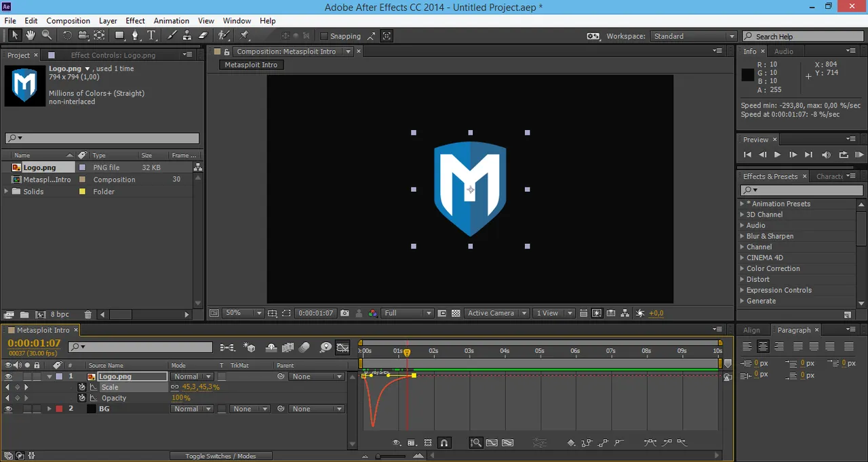Select the Pen tool
This screenshot has height=462, width=868.
coord(136,35)
